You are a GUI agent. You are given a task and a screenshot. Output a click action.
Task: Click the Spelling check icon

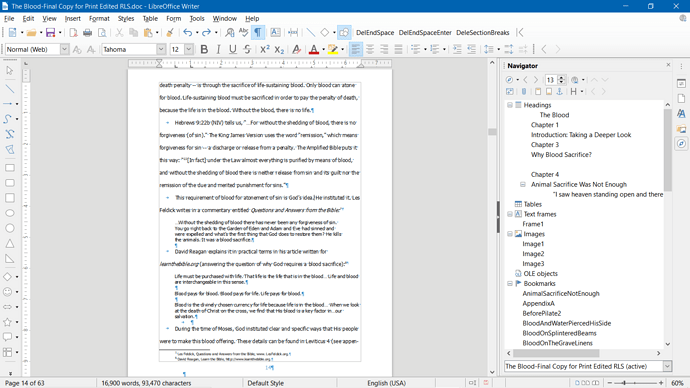[x=243, y=33]
